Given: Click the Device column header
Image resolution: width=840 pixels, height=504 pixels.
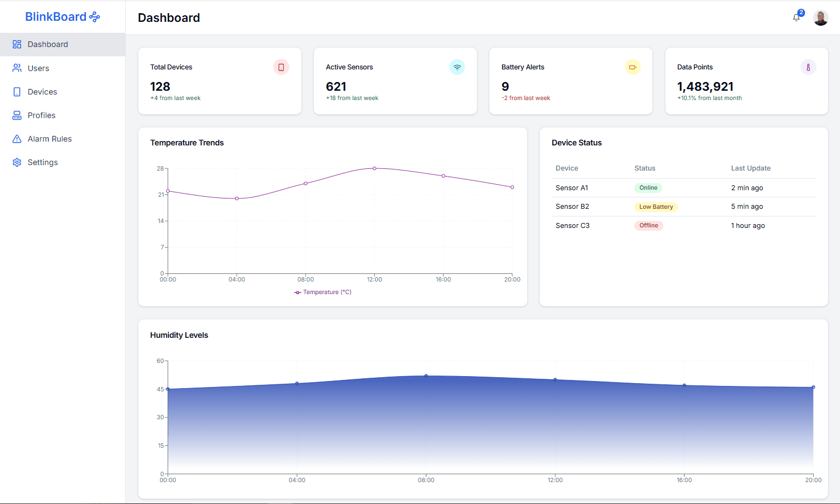Looking at the screenshot, I should [x=567, y=168].
